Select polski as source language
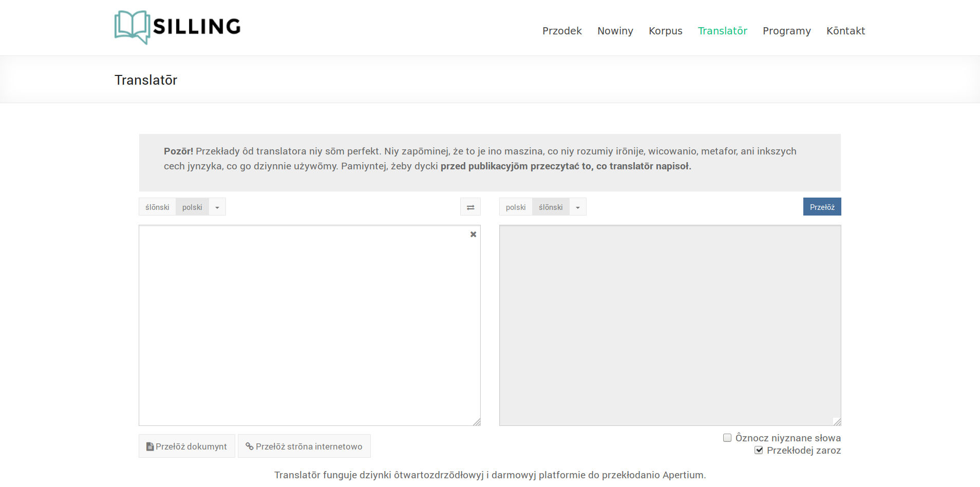Image resolution: width=980 pixels, height=487 pixels. tap(192, 207)
